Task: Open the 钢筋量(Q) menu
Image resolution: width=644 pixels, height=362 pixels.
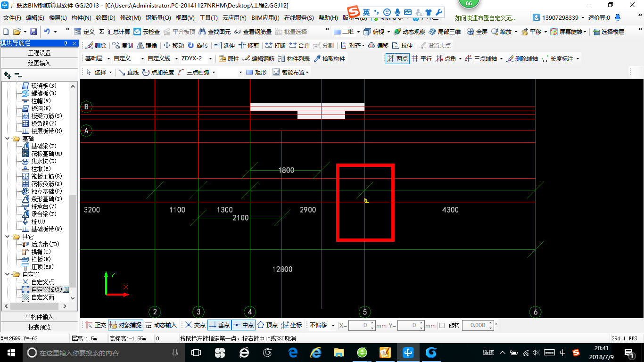Action: click(158, 18)
